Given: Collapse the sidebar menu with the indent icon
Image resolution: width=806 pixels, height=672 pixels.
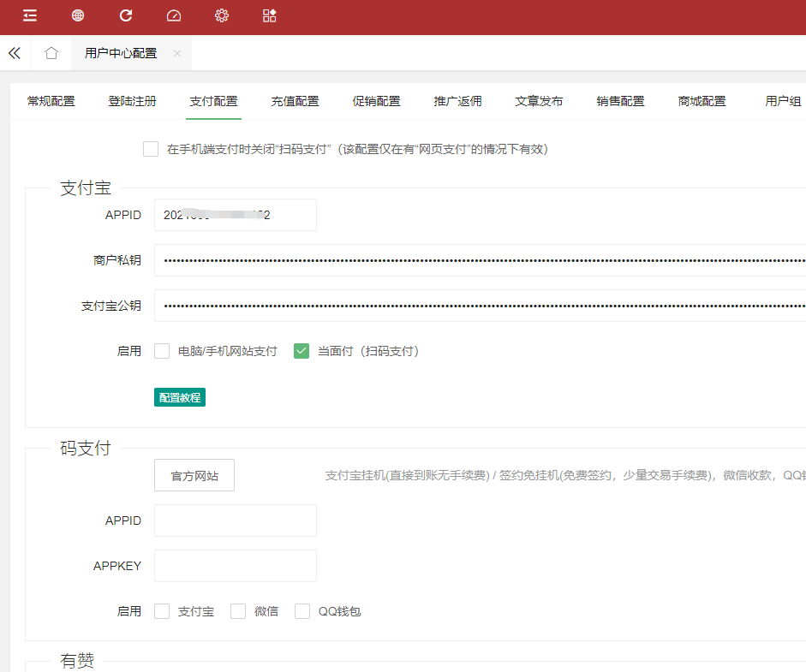Looking at the screenshot, I should pos(30,15).
